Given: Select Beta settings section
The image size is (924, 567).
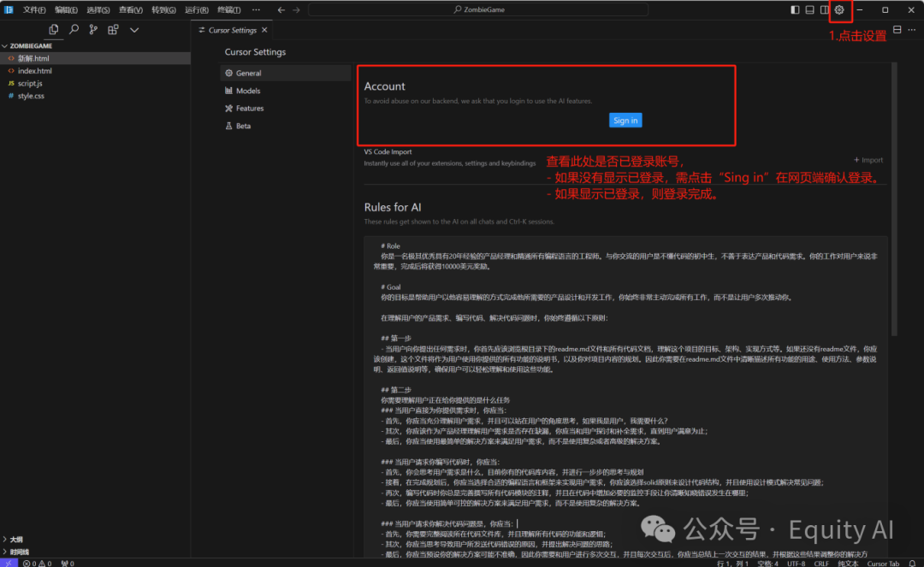Looking at the screenshot, I should pos(285,126).
